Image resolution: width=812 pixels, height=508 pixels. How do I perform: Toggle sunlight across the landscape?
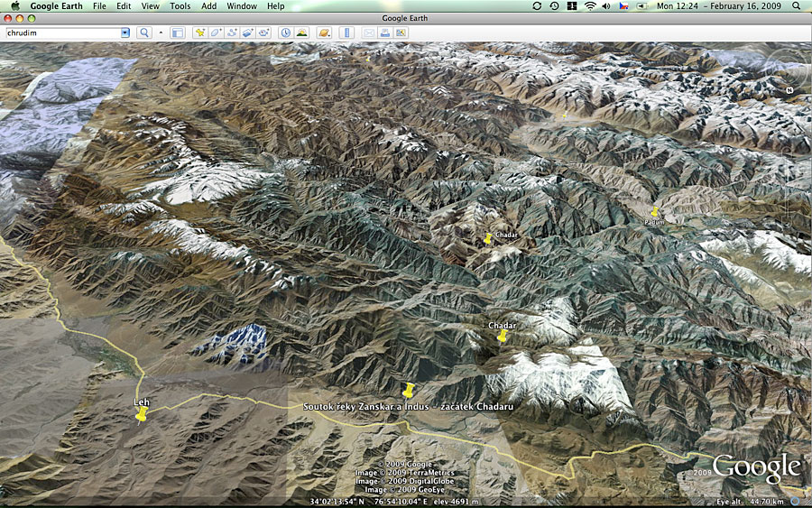click(x=300, y=33)
